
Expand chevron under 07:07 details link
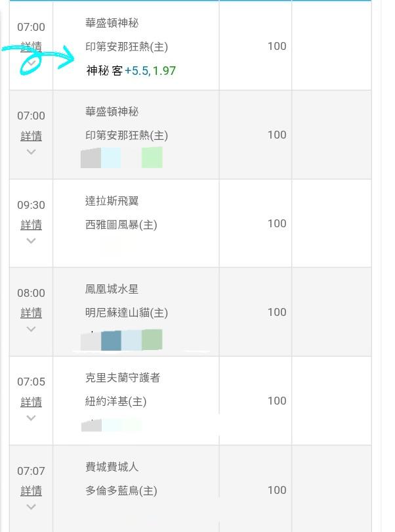click(31, 507)
